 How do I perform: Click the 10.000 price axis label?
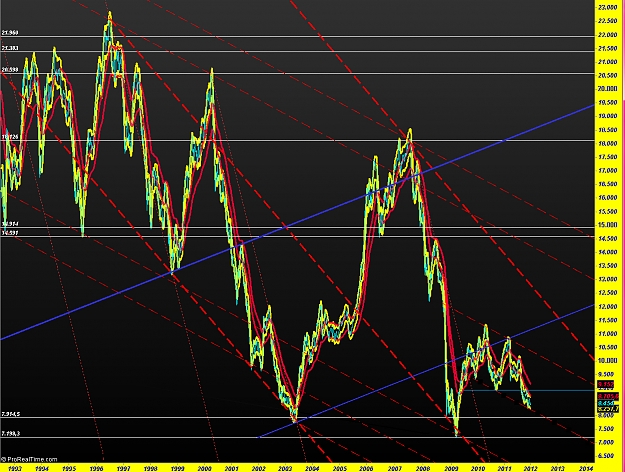point(608,361)
